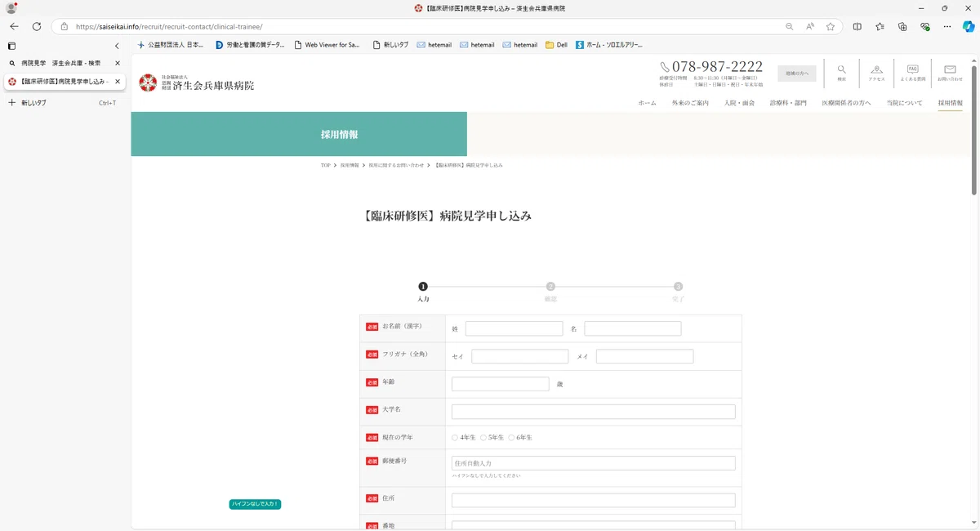Image resolution: width=980 pixels, height=531 pixels.
Task: Close the 【臨床研修医】病院見学申し込み tab
Action: [117, 82]
